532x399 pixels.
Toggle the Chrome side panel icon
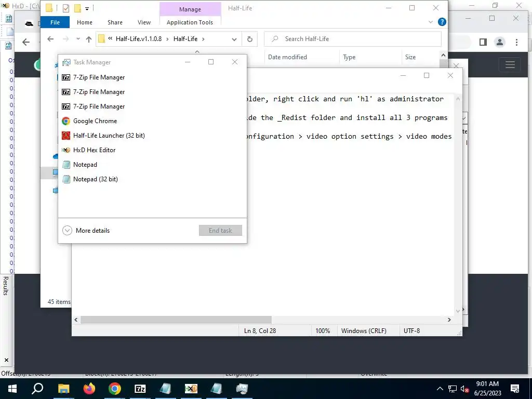tap(483, 42)
